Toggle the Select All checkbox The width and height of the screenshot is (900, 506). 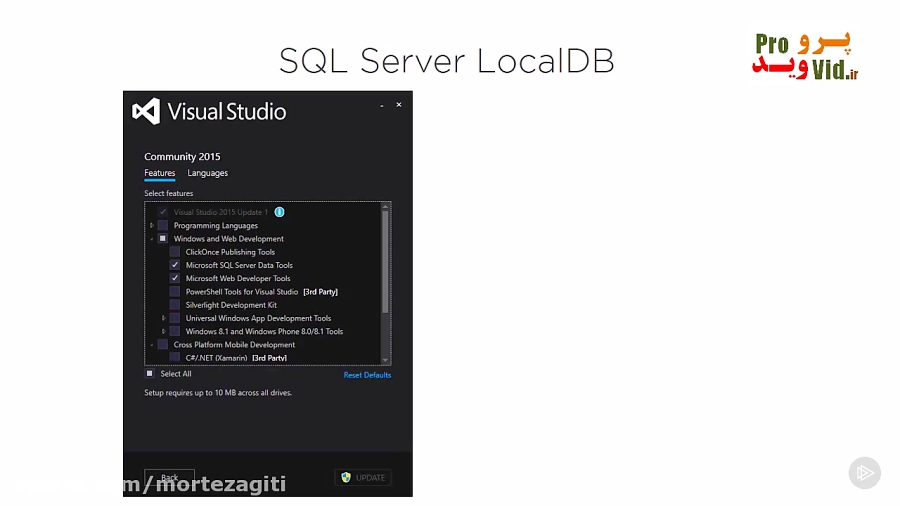click(150, 373)
